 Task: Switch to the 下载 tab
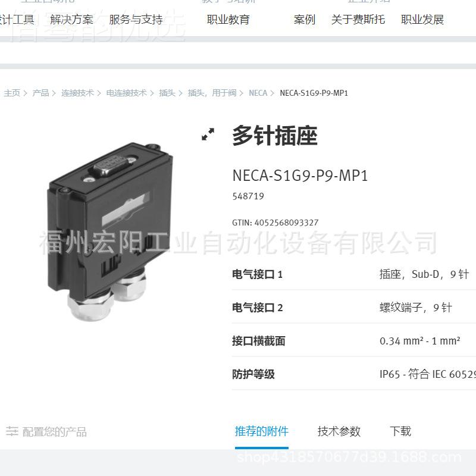[400, 431]
